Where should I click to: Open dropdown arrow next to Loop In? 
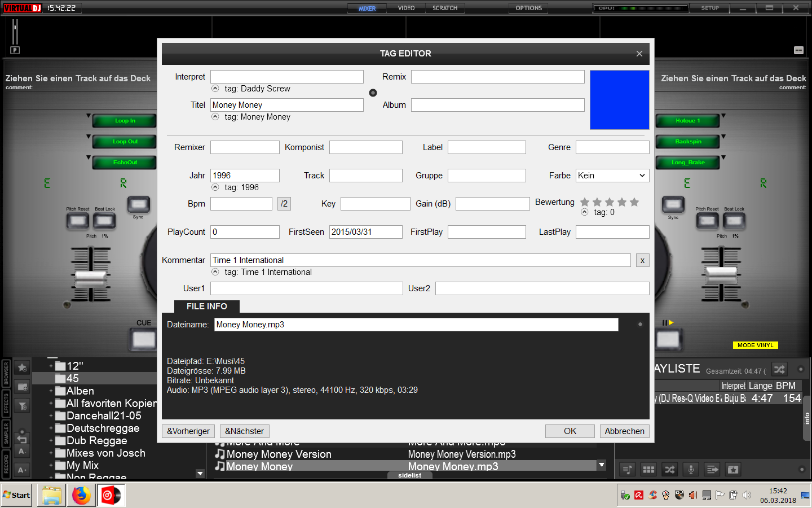click(89, 116)
